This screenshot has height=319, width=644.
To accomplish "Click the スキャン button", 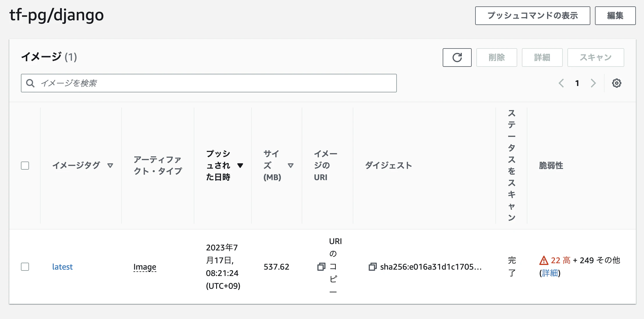I will (596, 58).
